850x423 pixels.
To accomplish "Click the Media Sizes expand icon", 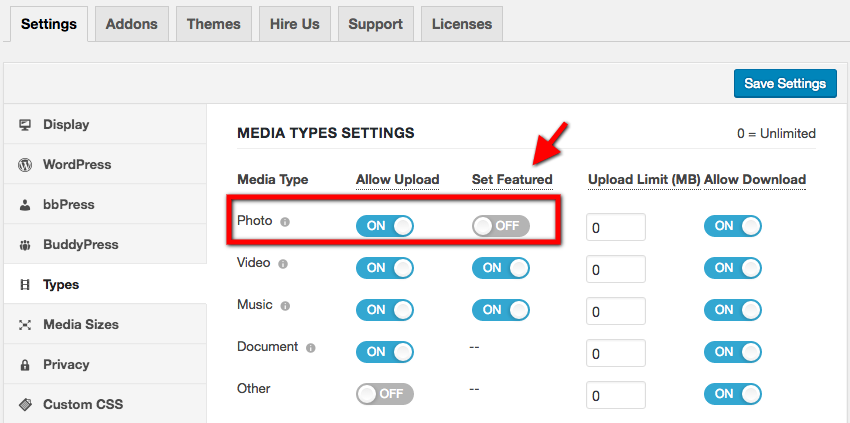I will 25,325.
